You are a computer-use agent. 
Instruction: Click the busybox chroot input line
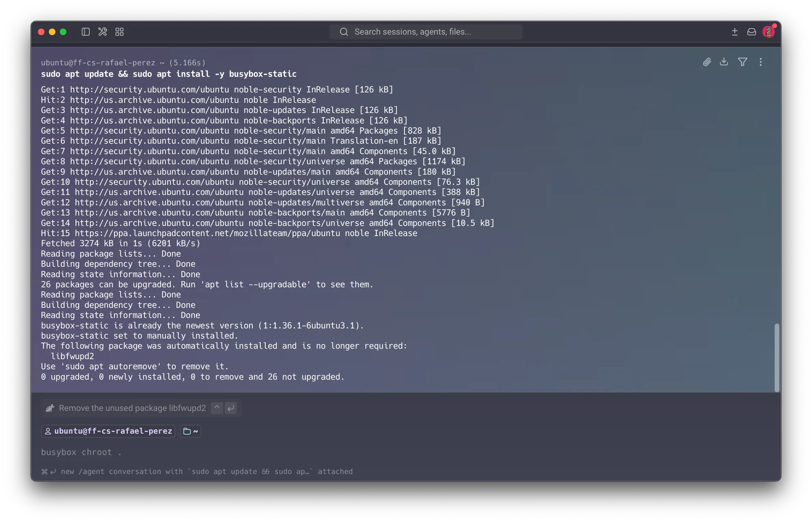[81, 452]
